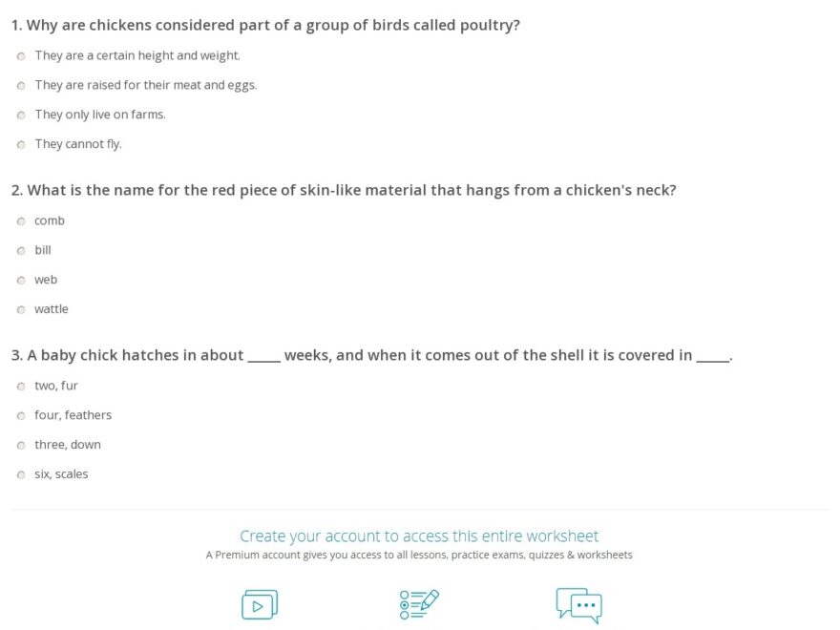Screen dimensions: 840x630
Task: Click the video lessons icon
Action: click(260, 603)
